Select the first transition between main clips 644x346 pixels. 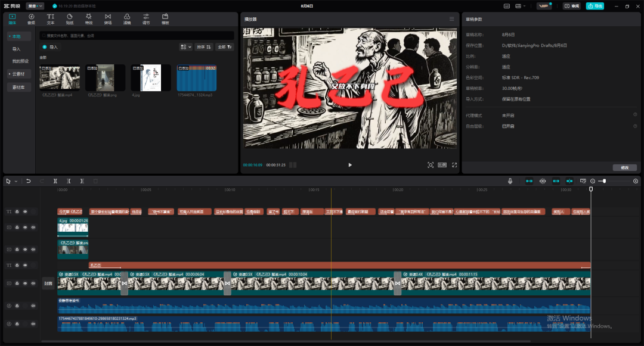point(124,283)
